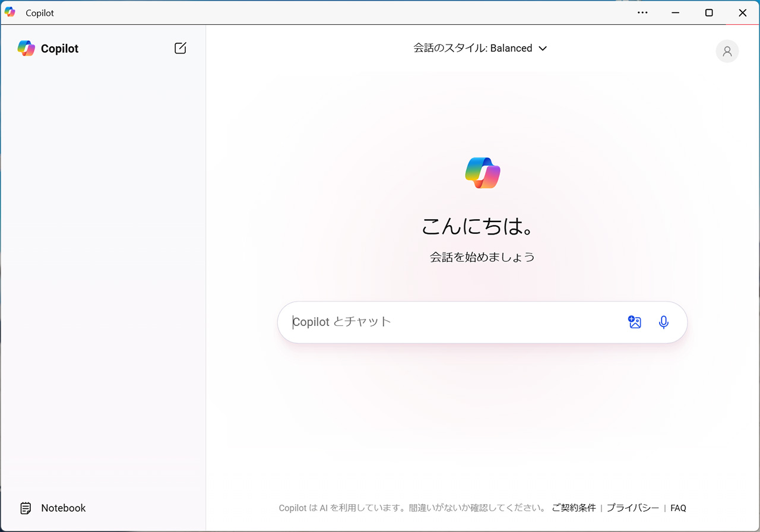Expand the chevron next to Balanced

pyautogui.click(x=542, y=49)
